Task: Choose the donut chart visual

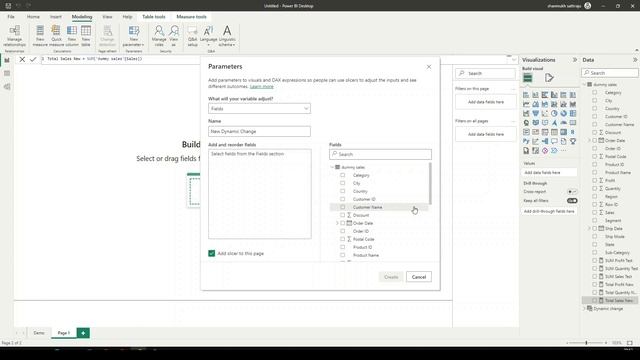Action: [564, 113]
